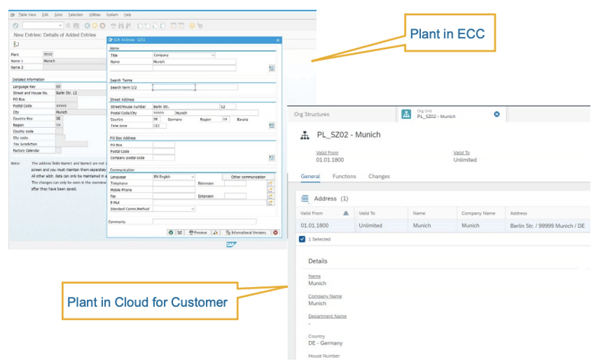Viewport: 610px width, 364px height.
Task: Toggle the '1 Selected' checkbox
Action: pyautogui.click(x=303, y=238)
